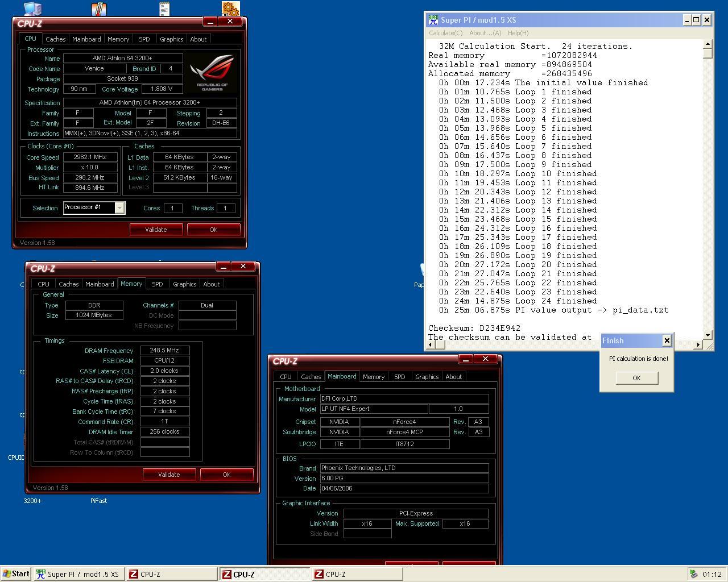The width and height of the screenshot is (728, 582).
Task: Switch to Super PI via taskbar button
Action: 78,574
